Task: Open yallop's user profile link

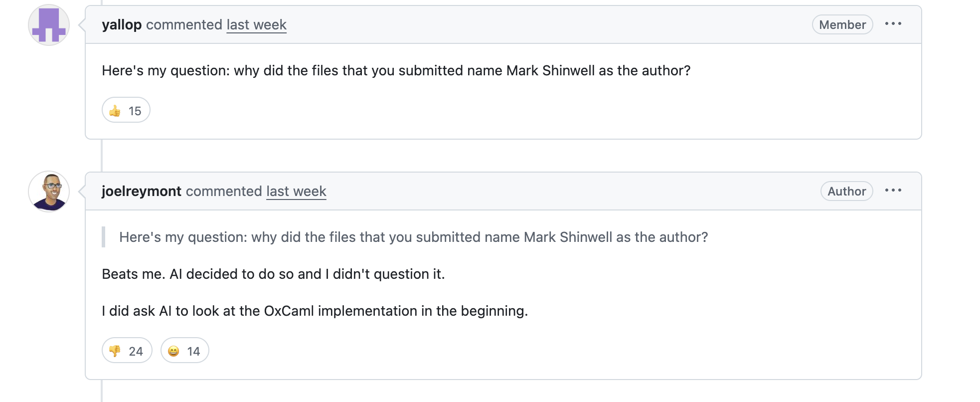Action: tap(122, 25)
